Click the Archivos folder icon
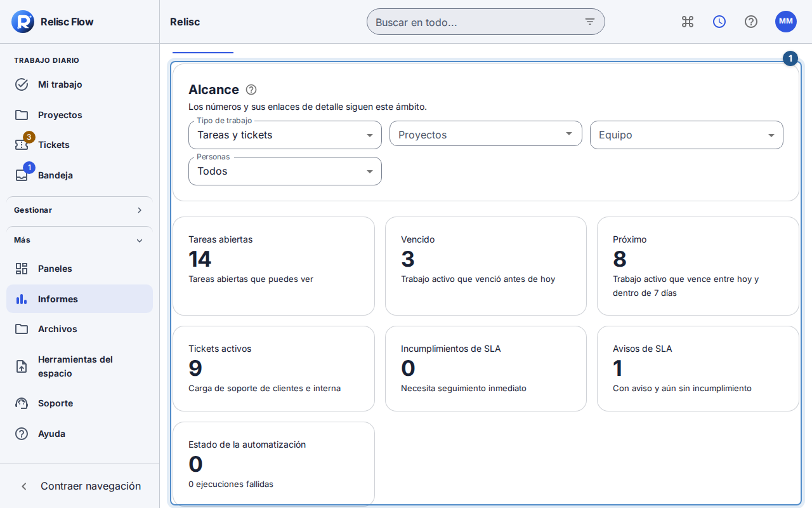Image resolution: width=812 pixels, height=508 pixels. pos(22,329)
